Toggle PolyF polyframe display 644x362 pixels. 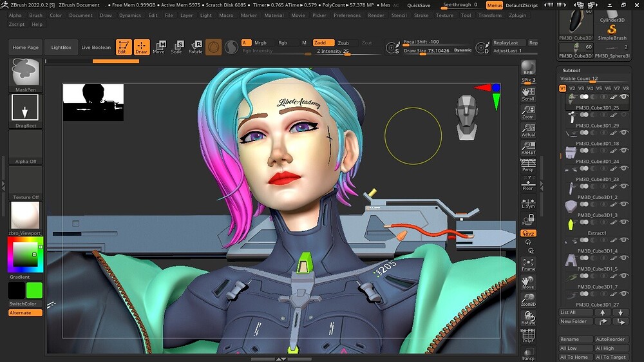coord(528,336)
